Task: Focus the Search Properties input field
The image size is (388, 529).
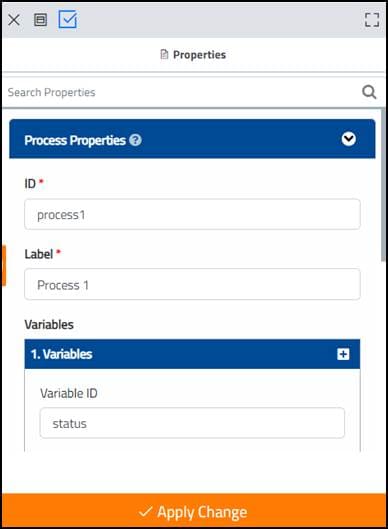Action: [182, 92]
